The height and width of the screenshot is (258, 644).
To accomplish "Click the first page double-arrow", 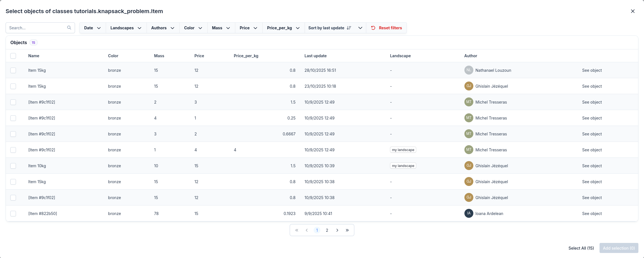I will (x=297, y=230).
